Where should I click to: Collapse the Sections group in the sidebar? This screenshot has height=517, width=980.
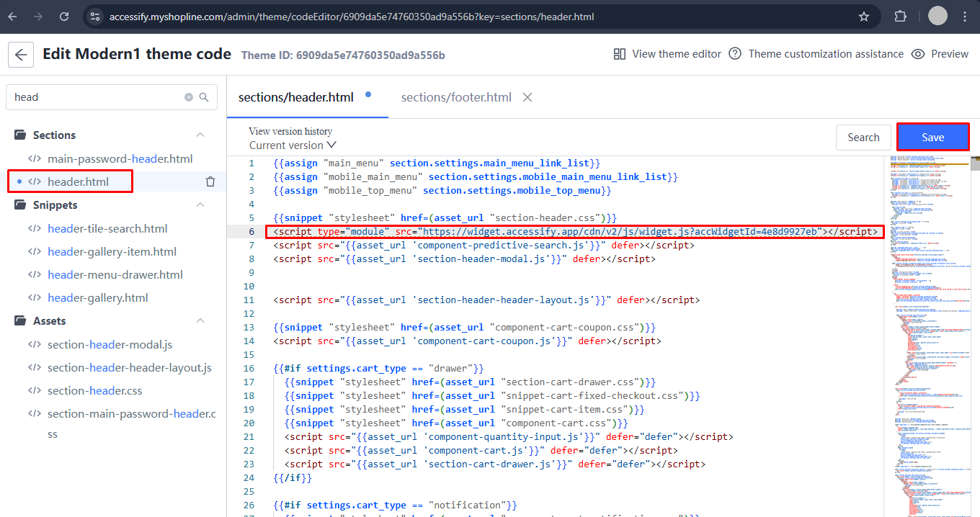200,135
